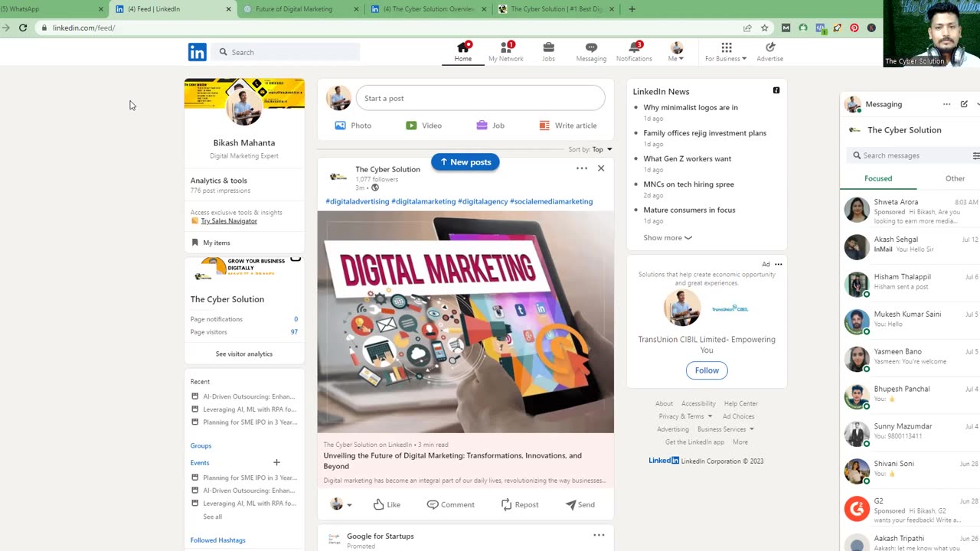Open Yasmeen Bano's conversation
The image size is (980, 551).
pyautogui.click(x=910, y=359)
